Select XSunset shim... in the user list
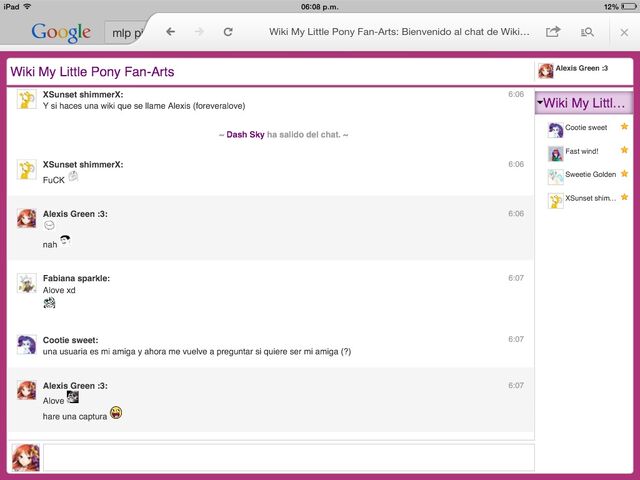The width and height of the screenshot is (640, 480). (x=590, y=198)
